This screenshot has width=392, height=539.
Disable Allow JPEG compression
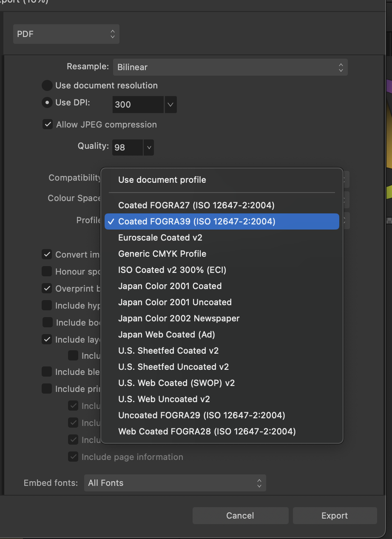(48, 124)
